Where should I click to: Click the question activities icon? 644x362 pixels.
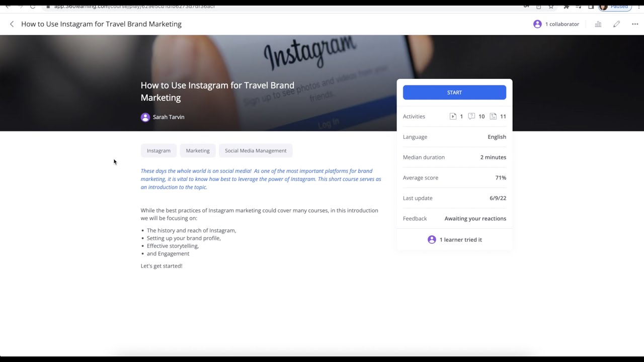click(x=471, y=116)
